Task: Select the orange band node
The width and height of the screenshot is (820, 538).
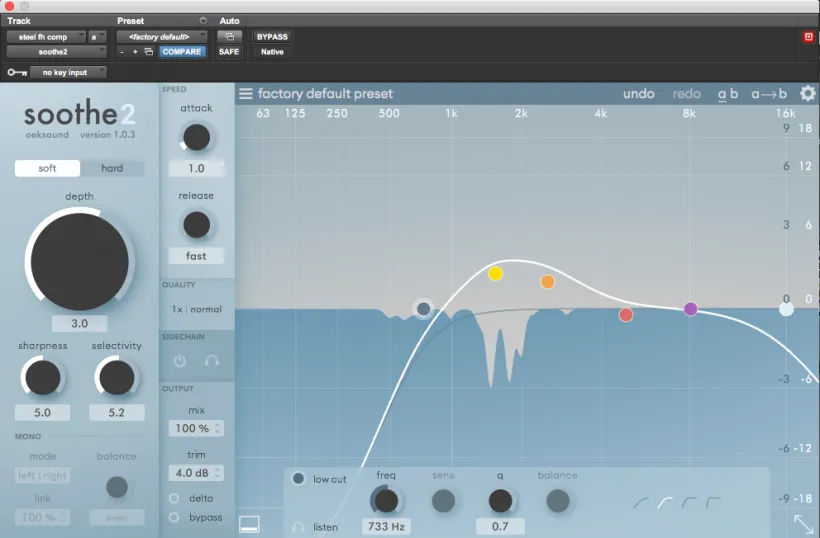Action: [x=548, y=282]
